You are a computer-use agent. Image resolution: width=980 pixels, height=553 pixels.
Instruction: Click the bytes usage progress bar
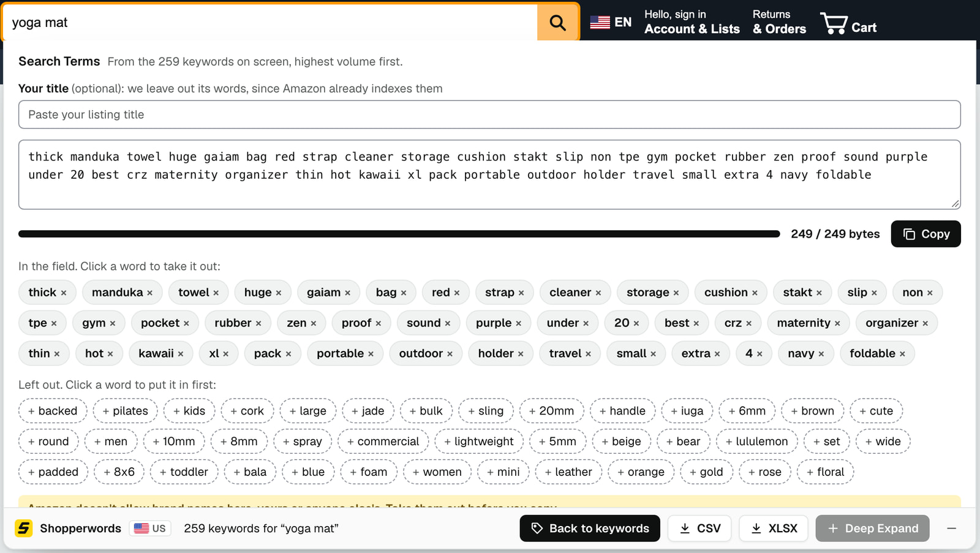pyautogui.click(x=399, y=234)
